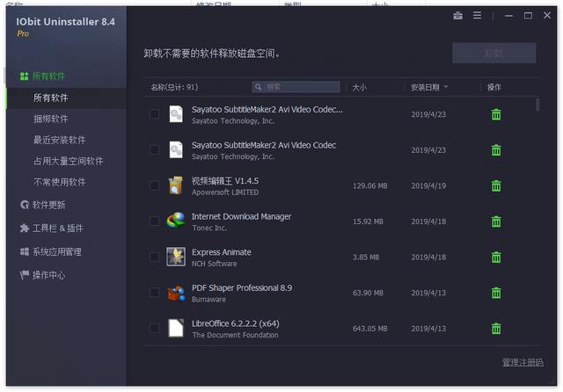Open 工具栏 & 插件 section

[x=58, y=229]
